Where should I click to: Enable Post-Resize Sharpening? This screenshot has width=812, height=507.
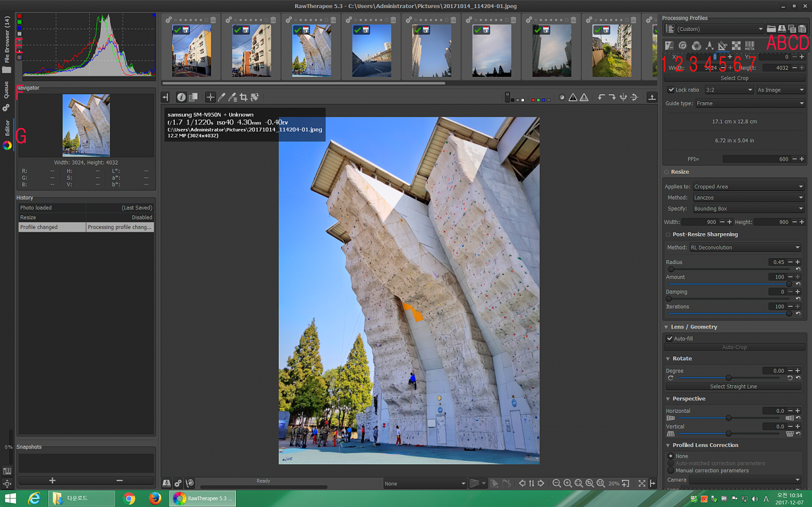pyautogui.click(x=668, y=235)
